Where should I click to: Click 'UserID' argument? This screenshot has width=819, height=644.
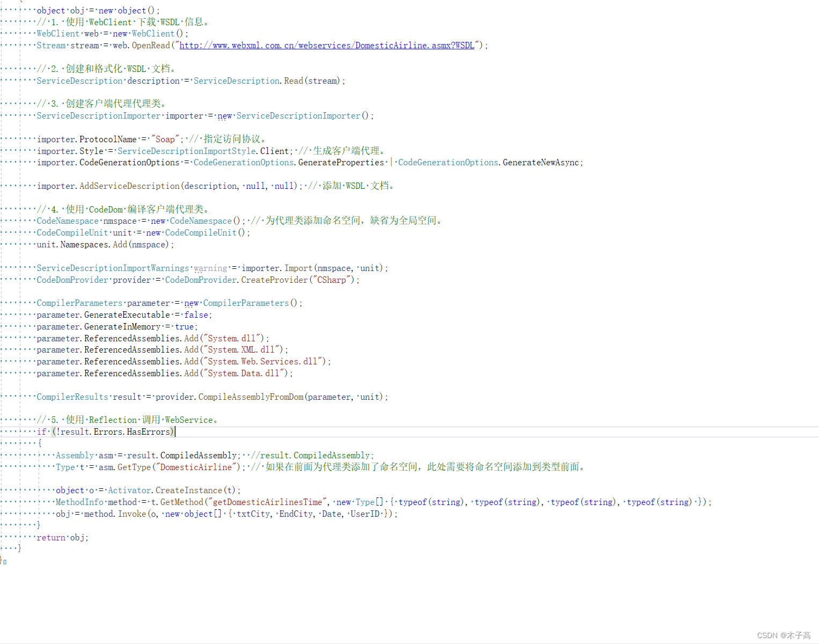coord(365,514)
